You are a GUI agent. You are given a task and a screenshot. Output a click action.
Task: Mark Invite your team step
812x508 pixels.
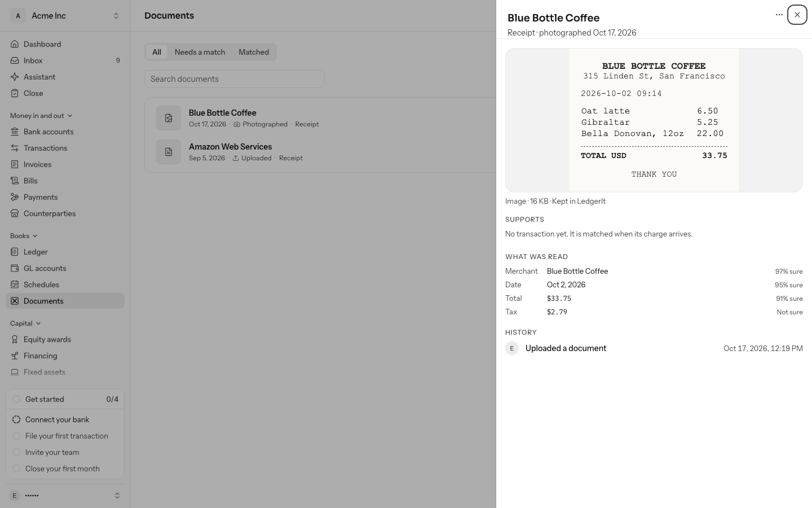tap(16, 452)
